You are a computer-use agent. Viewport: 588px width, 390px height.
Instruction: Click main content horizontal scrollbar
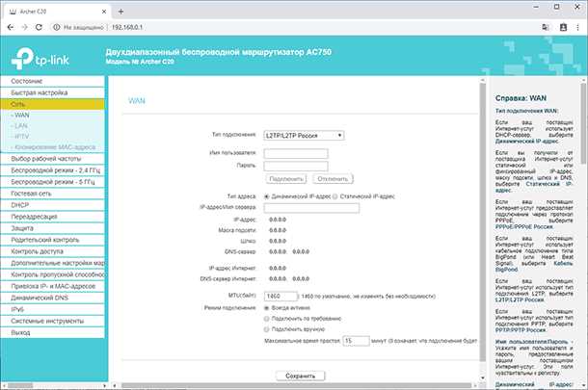[x=296, y=385]
